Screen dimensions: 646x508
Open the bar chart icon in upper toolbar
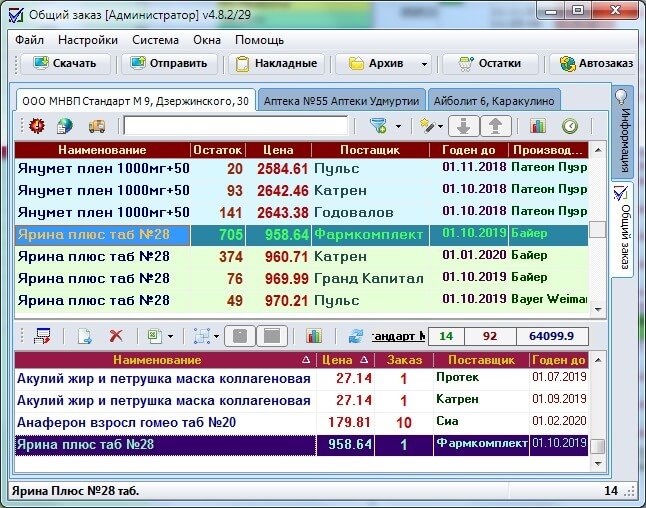point(538,126)
